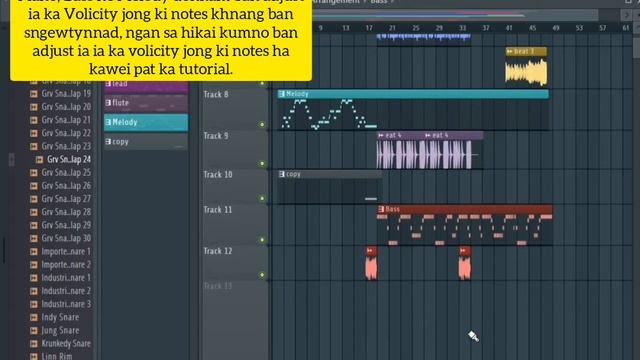Click the sample icon beside Industri..nare 1
640x360 pixels.
34,278
